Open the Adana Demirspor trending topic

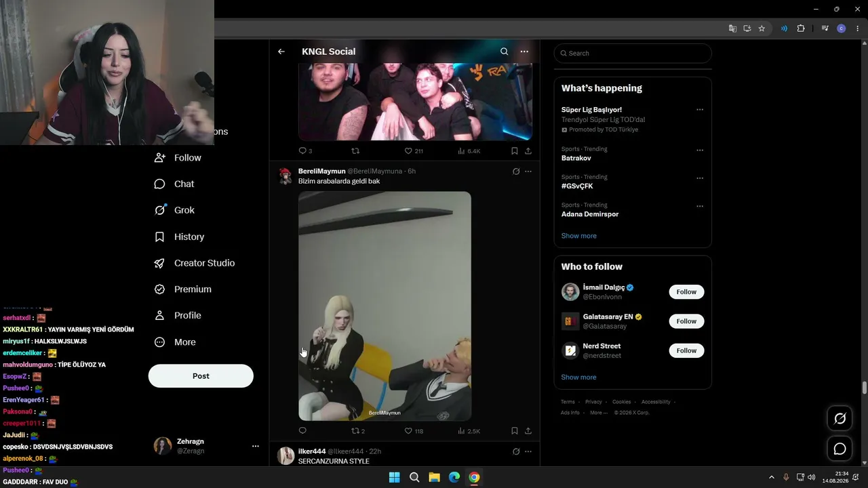(x=590, y=214)
